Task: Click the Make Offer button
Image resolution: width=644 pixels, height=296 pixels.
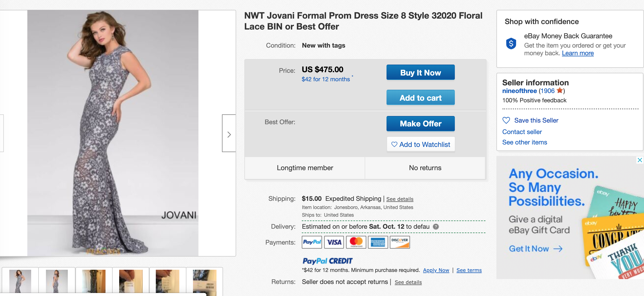Action: 420,124
